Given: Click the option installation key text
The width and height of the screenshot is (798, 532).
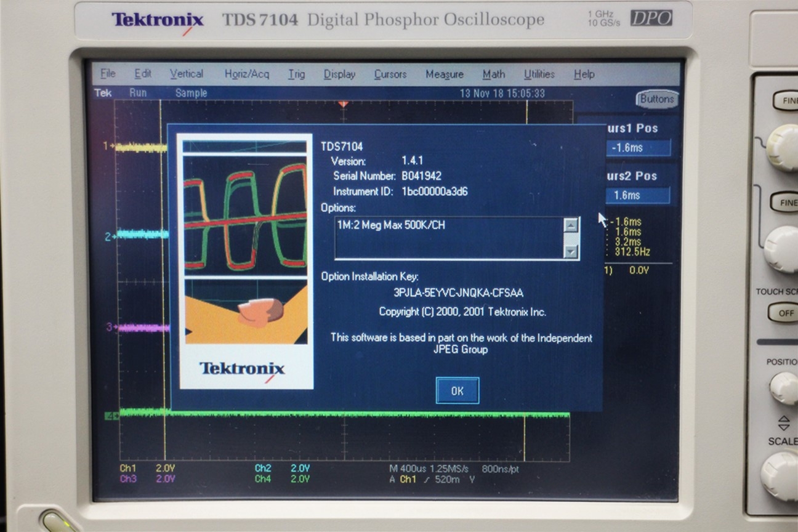Looking at the screenshot, I should pos(459,292).
